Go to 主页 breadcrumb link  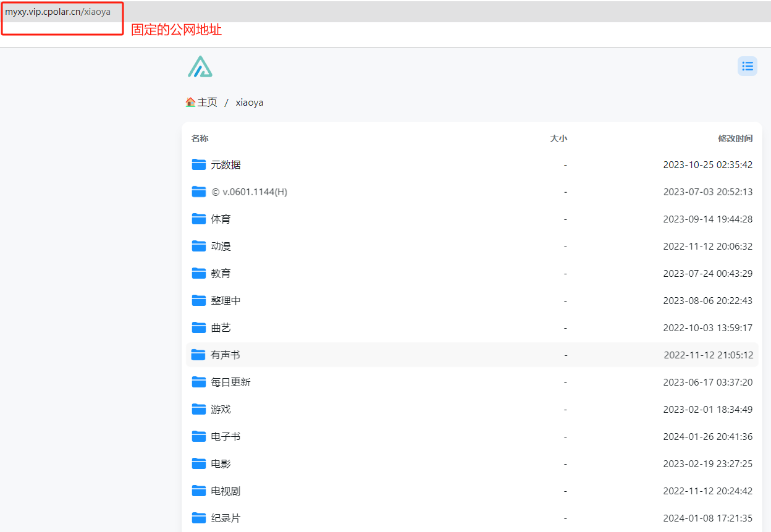208,103
